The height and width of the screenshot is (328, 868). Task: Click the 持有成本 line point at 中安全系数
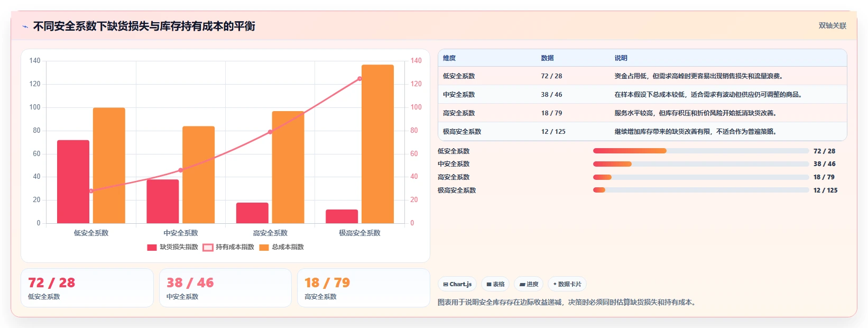[181, 170]
